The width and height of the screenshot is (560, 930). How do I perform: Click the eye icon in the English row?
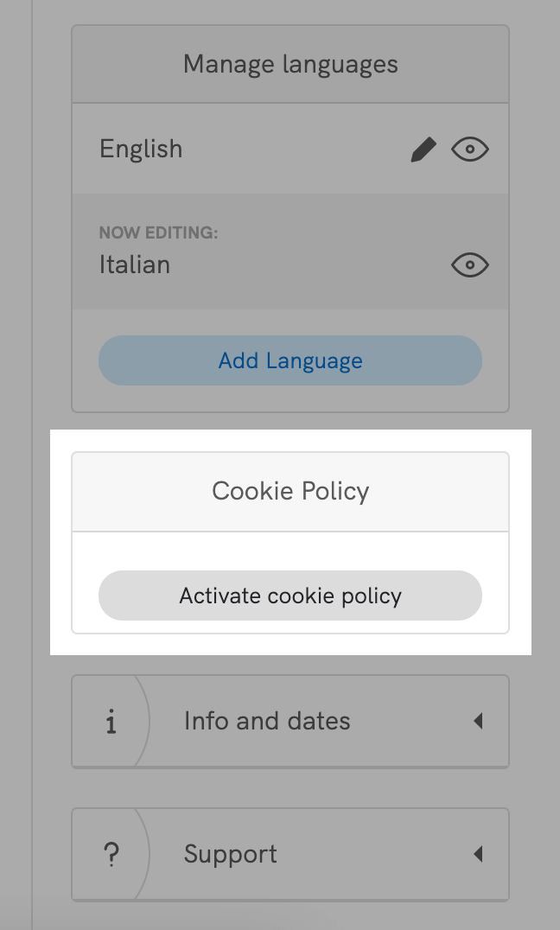point(469,149)
